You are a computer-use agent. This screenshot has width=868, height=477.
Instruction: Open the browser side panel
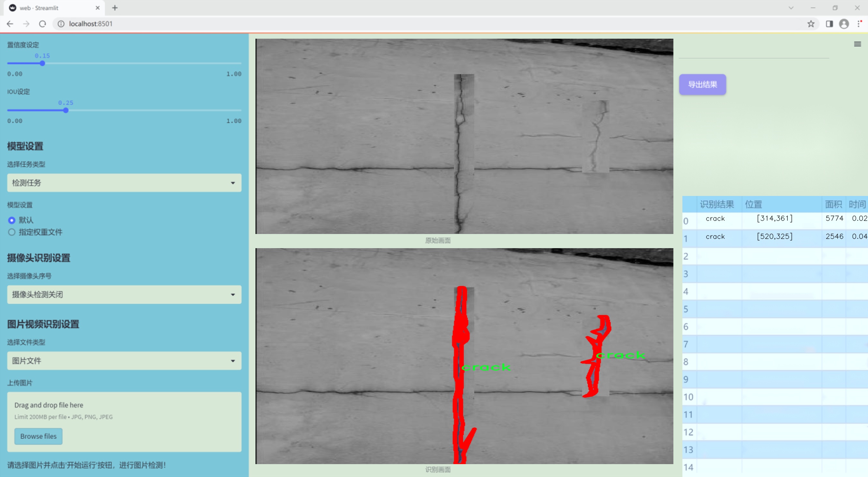pyautogui.click(x=829, y=24)
